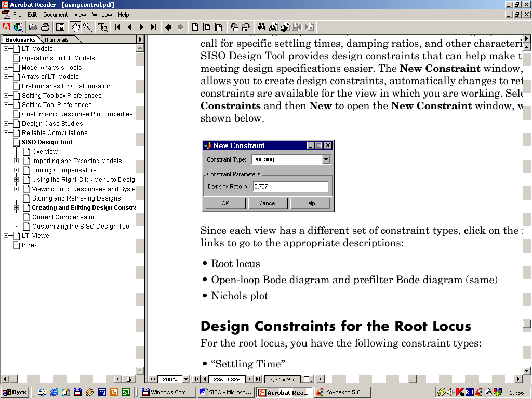This screenshot has width=532, height=399.
Task: Click the status bar page layout icon
Action: coord(308,379)
